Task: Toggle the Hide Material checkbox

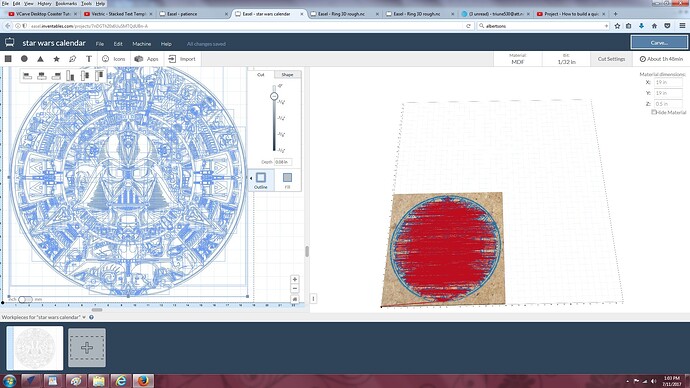Action: 654,112
